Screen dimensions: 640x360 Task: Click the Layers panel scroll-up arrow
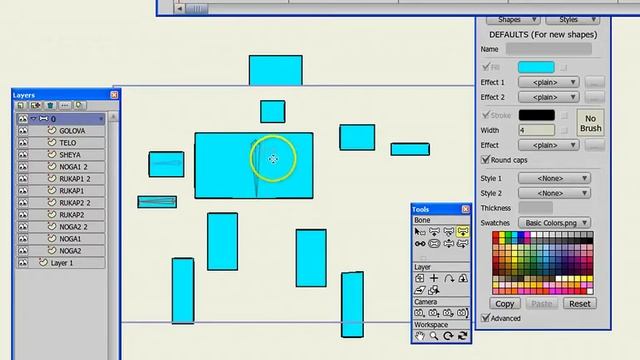point(113,117)
